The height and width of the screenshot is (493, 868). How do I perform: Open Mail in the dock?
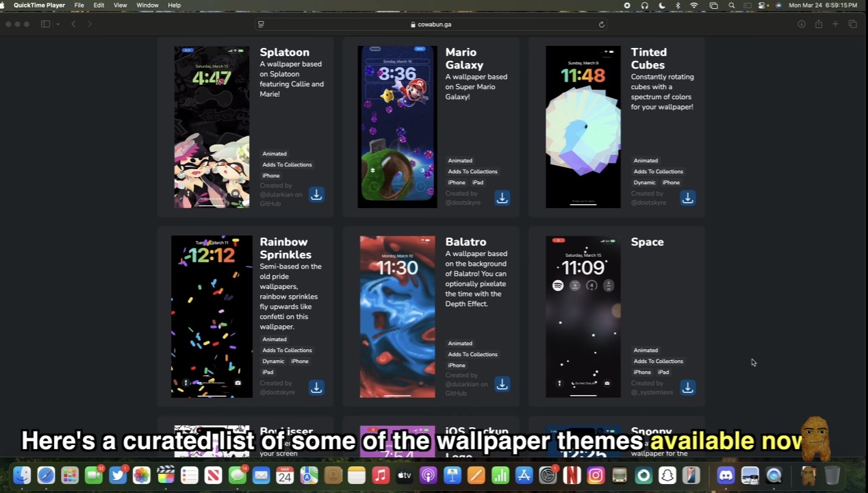click(x=261, y=475)
